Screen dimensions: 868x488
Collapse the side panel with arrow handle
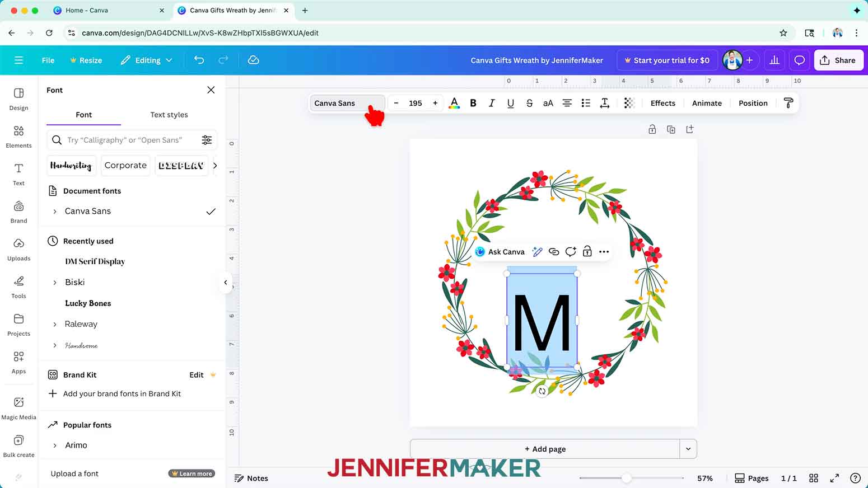pyautogui.click(x=226, y=283)
